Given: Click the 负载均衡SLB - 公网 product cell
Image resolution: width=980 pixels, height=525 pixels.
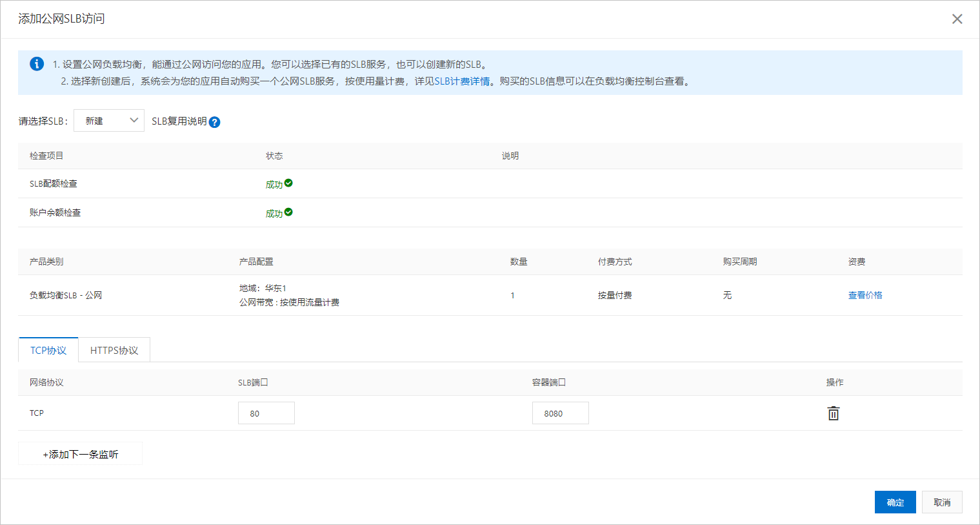Looking at the screenshot, I should point(66,295).
